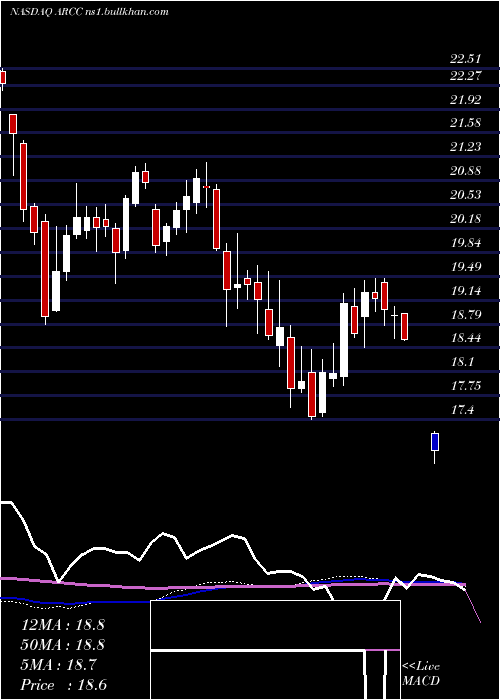Select the 5MA : 18.7 reading
Screen dimensions: 500x700
[x=58, y=665]
